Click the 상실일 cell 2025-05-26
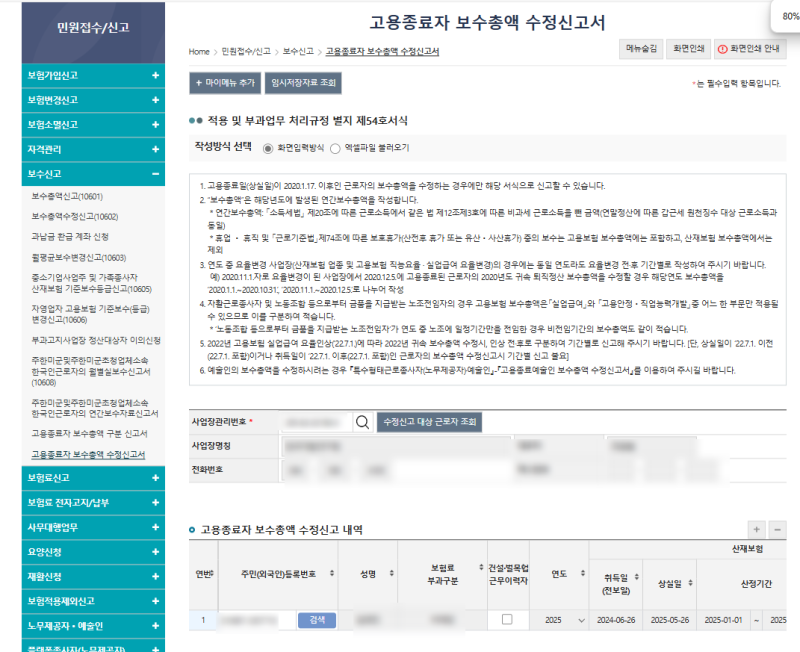 tap(669, 620)
